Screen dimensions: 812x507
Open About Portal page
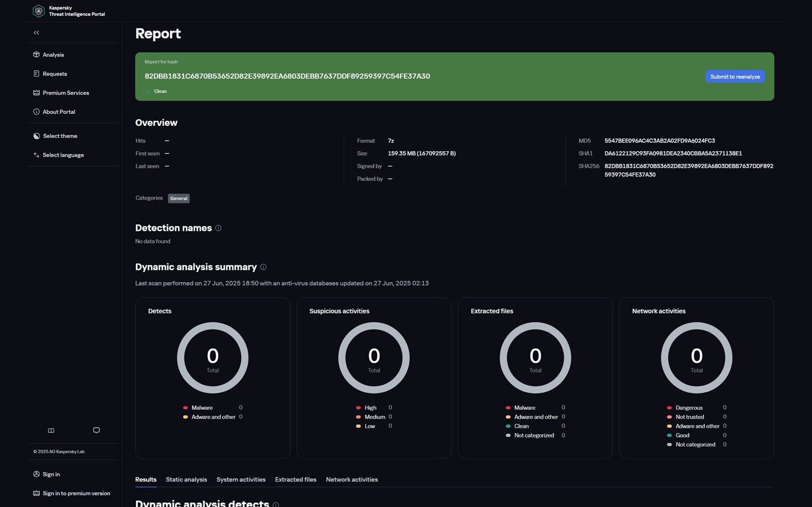[x=59, y=112]
